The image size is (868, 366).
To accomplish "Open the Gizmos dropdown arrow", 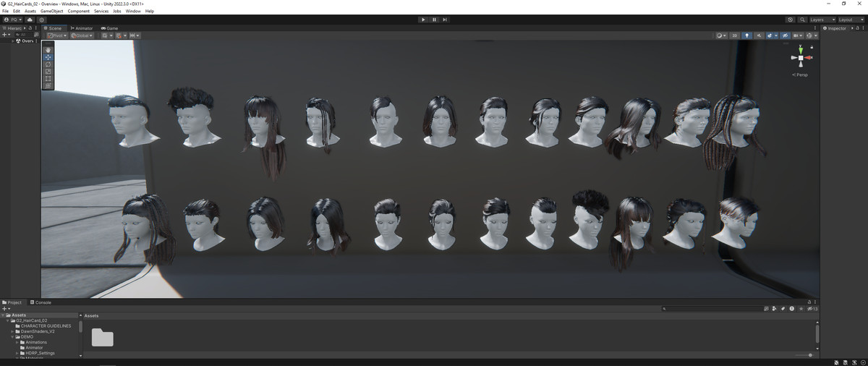I will pos(817,35).
